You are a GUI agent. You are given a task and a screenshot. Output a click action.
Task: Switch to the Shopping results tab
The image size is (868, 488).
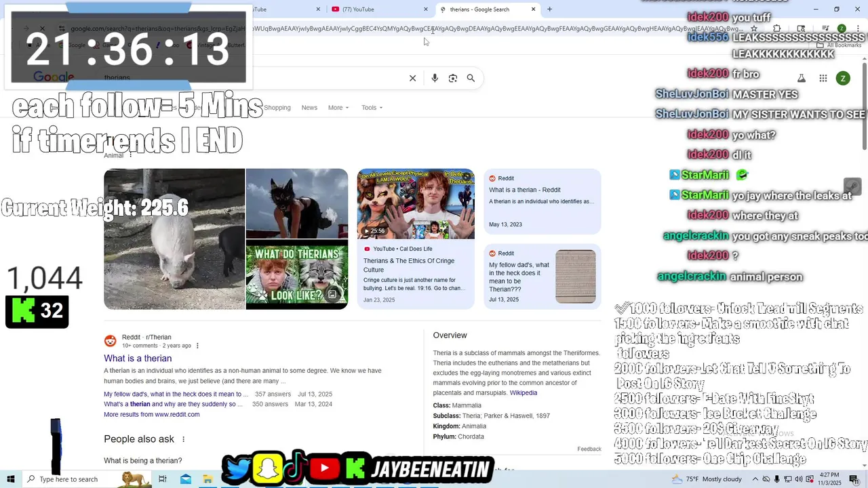tap(277, 108)
